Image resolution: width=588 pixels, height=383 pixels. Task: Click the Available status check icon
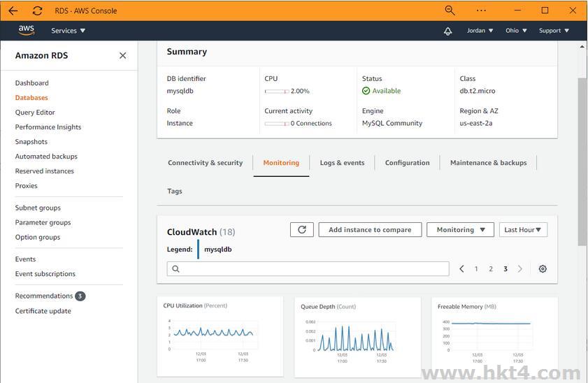pyautogui.click(x=366, y=91)
